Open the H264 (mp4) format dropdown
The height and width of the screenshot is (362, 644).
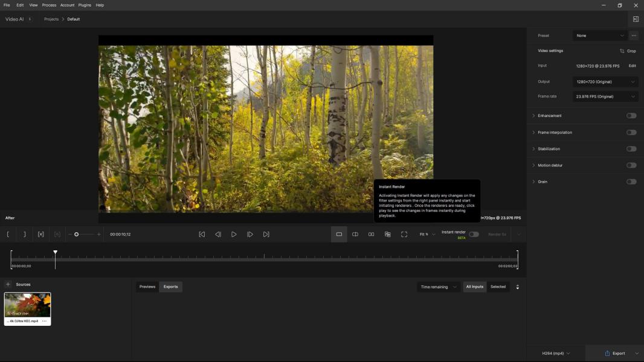click(x=556, y=354)
